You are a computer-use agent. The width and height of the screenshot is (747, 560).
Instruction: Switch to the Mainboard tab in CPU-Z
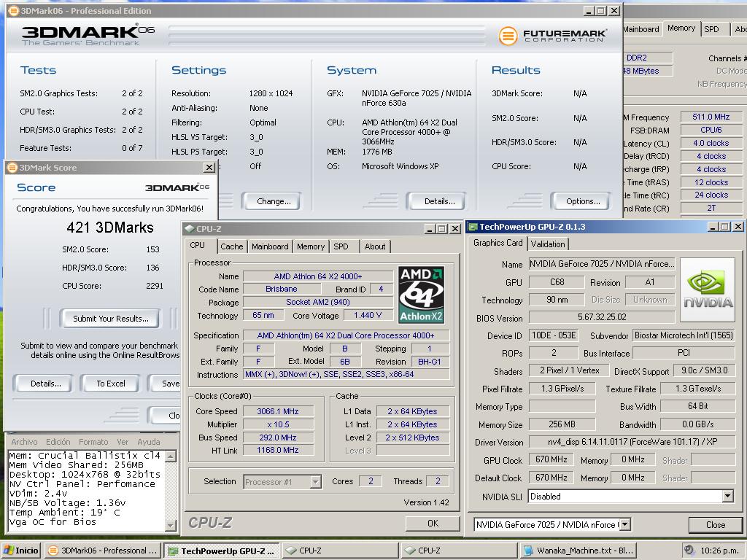pos(270,246)
